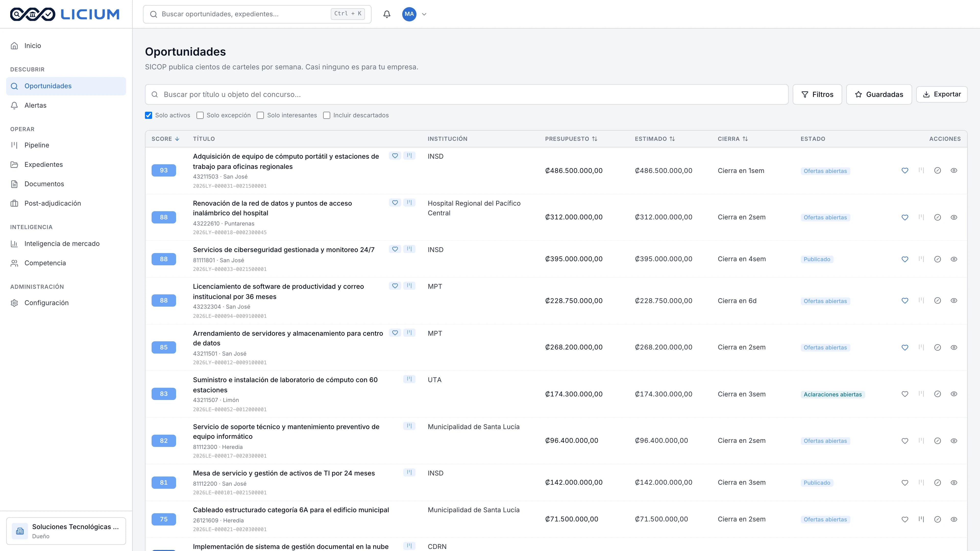980x551 pixels.
Task: Sort by Score column
Action: (165, 139)
